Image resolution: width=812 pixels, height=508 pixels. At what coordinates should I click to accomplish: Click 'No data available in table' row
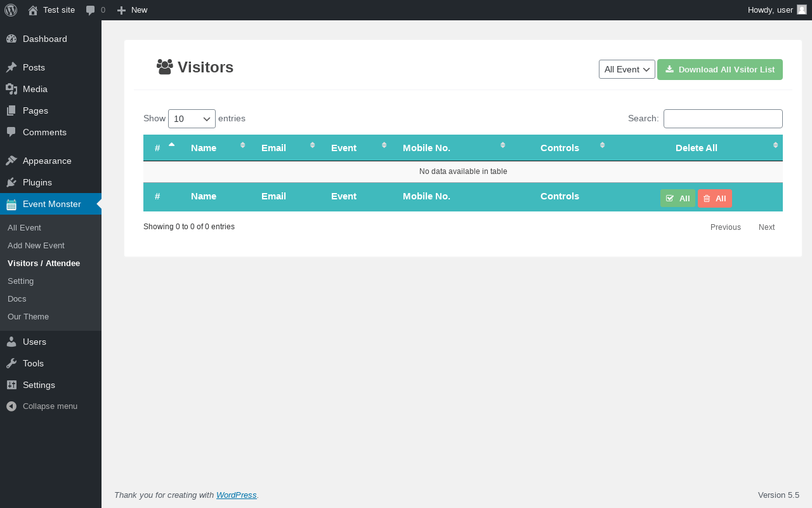(x=463, y=171)
